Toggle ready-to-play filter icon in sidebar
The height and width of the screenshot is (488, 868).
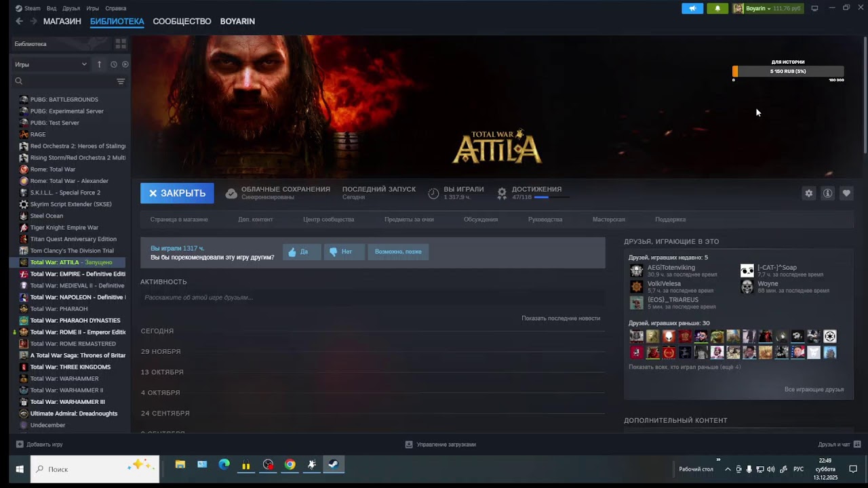125,64
